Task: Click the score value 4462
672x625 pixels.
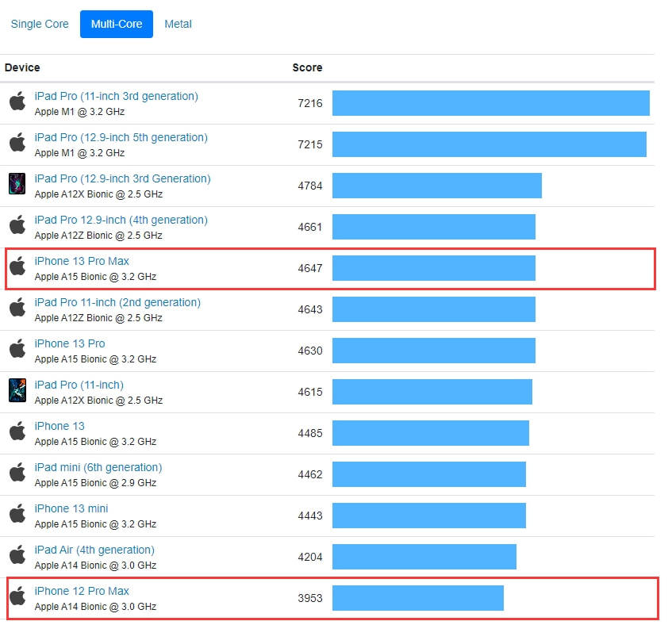Action: tap(310, 474)
